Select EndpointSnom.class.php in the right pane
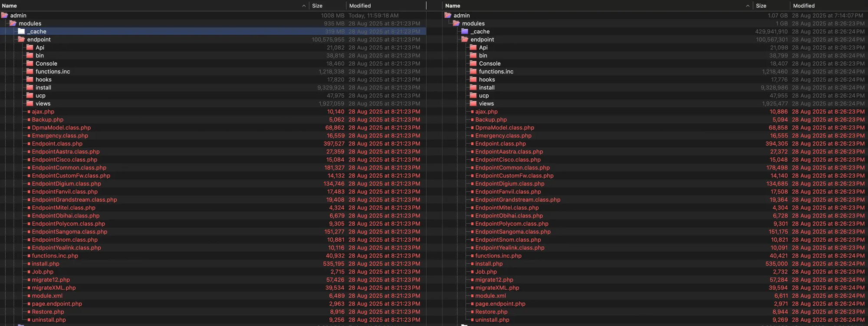This screenshot has height=326, width=868. 508,240
